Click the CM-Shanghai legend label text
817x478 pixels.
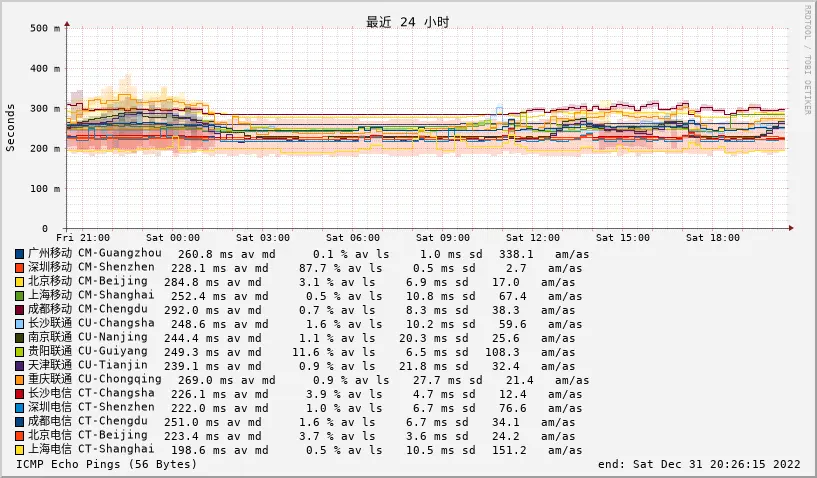click(x=90, y=296)
